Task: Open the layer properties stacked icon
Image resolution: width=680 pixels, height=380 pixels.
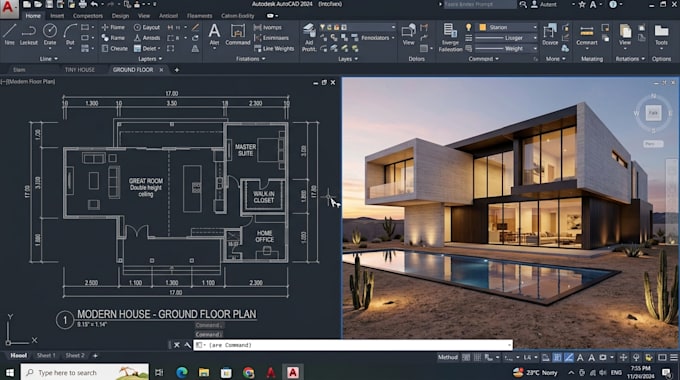Action: click(x=309, y=37)
